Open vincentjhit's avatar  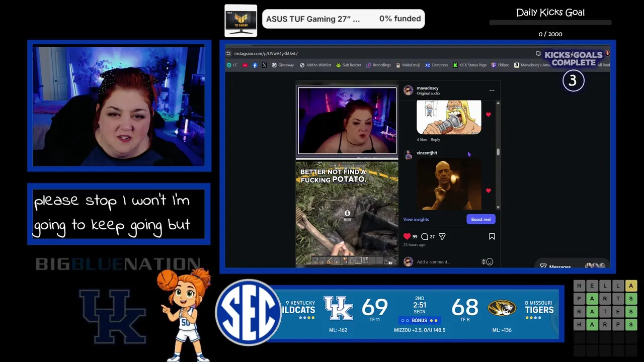tap(408, 155)
